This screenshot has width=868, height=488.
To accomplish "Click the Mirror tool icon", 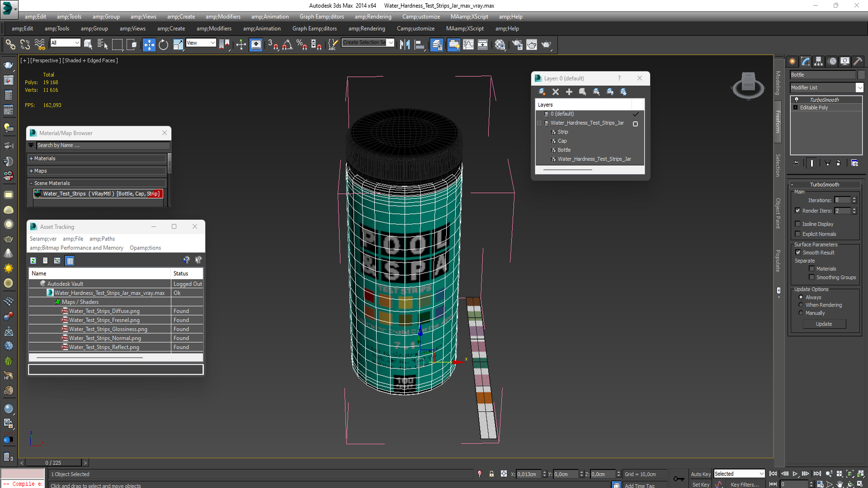I will [x=405, y=45].
